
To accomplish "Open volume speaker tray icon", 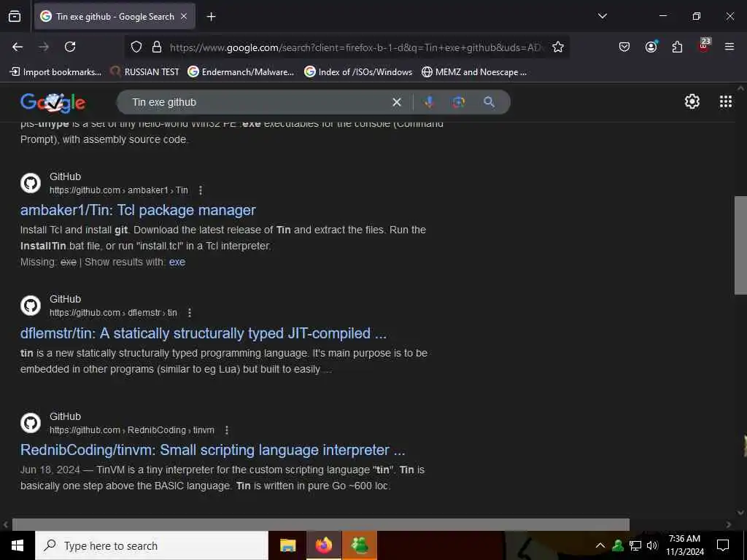I will click(652, 545).
